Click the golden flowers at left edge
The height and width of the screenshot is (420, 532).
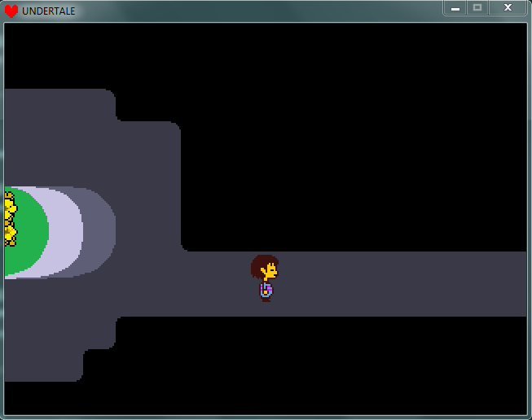coord(11,219)
